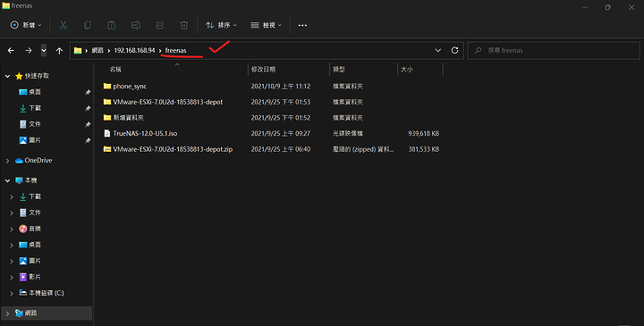This screenshot has width=644, height=326.
Task: Open pinned 桌面 under Quick access
Action: 35,92
